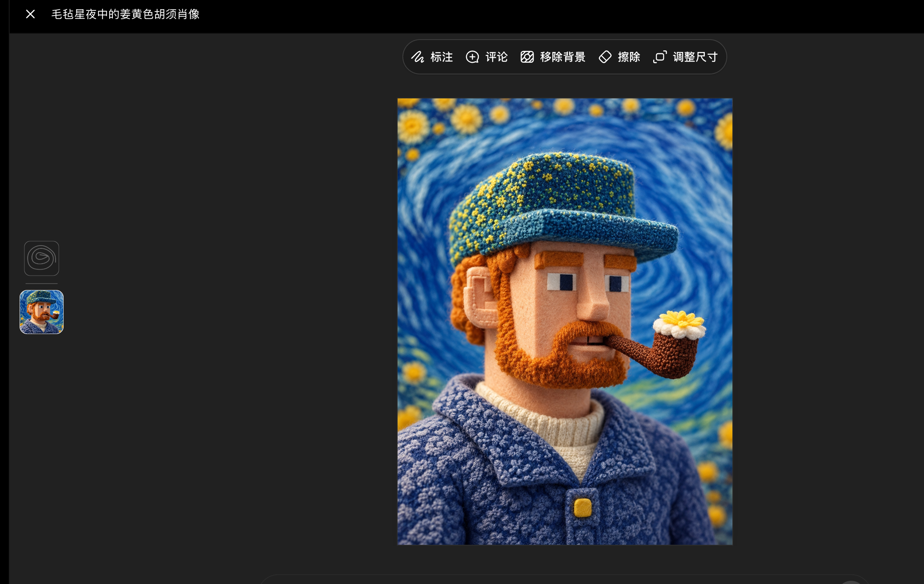Screen dimensions: 924x584
Task: Click the yellow coat button in the portrait
Action: coord(582,508)
